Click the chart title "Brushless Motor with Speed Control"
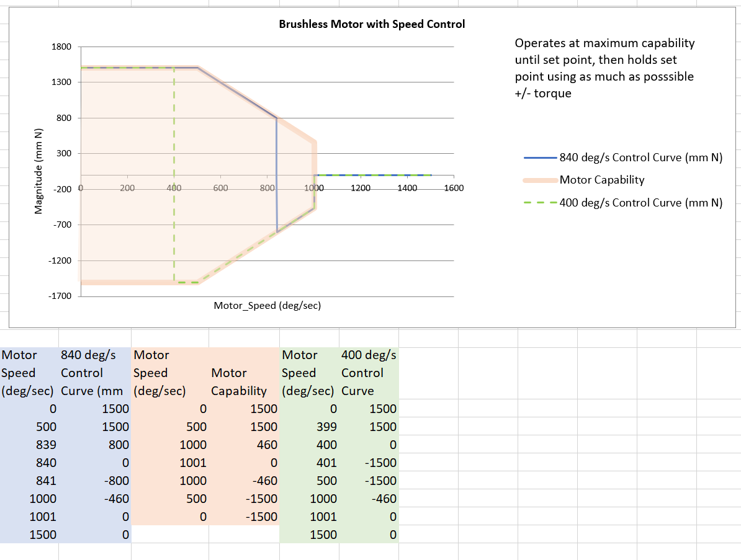Image resolution: width=741 pixels, height=560 pixels. (373, 24)
